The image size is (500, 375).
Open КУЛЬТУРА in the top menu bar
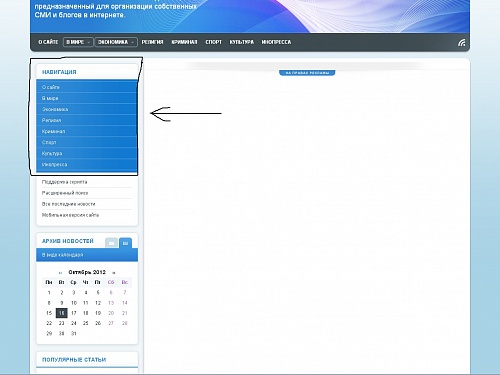point(242,42)
